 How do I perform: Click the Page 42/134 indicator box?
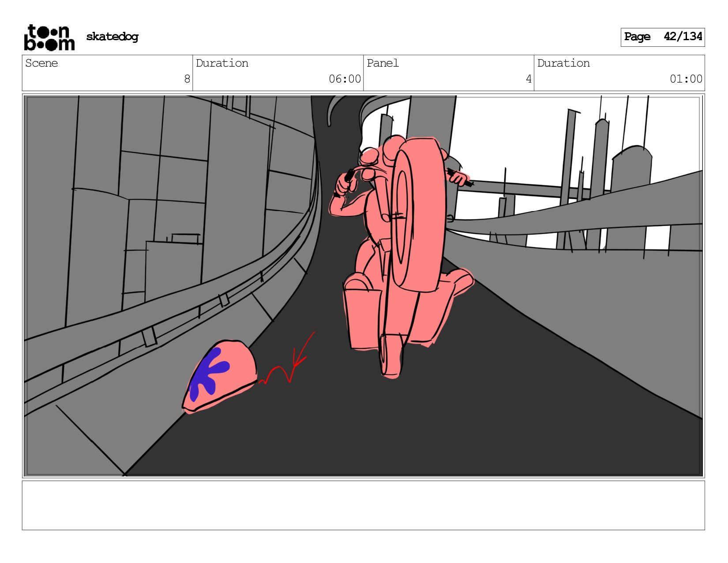click(663, 37)
